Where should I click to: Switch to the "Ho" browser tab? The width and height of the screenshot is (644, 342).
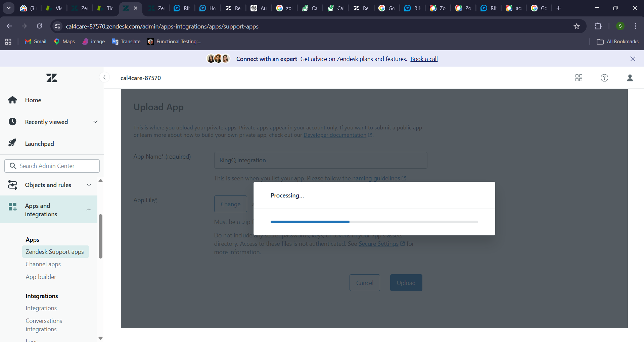[x=208, y=8]
